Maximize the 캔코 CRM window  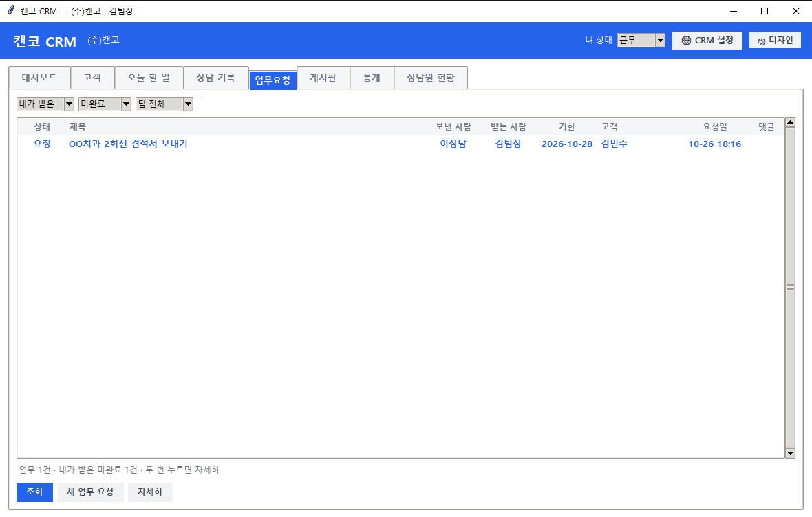(765, 11)
